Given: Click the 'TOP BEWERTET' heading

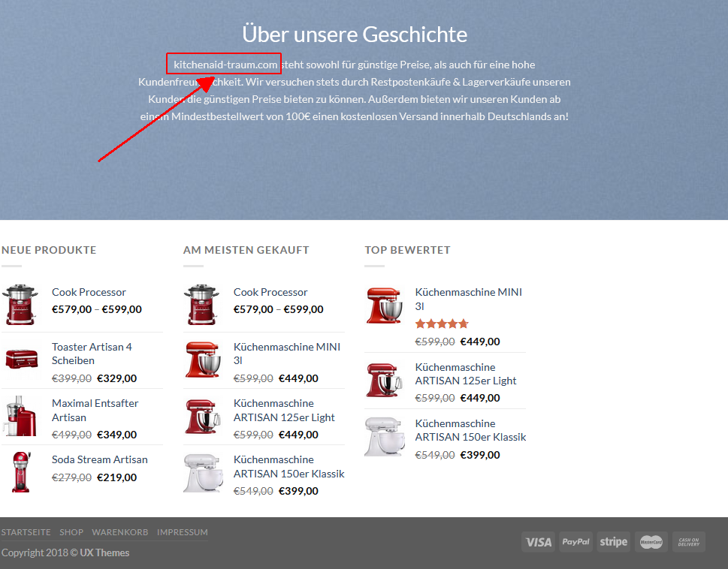Looking at the screenshot, I should (x=407, y=250).
